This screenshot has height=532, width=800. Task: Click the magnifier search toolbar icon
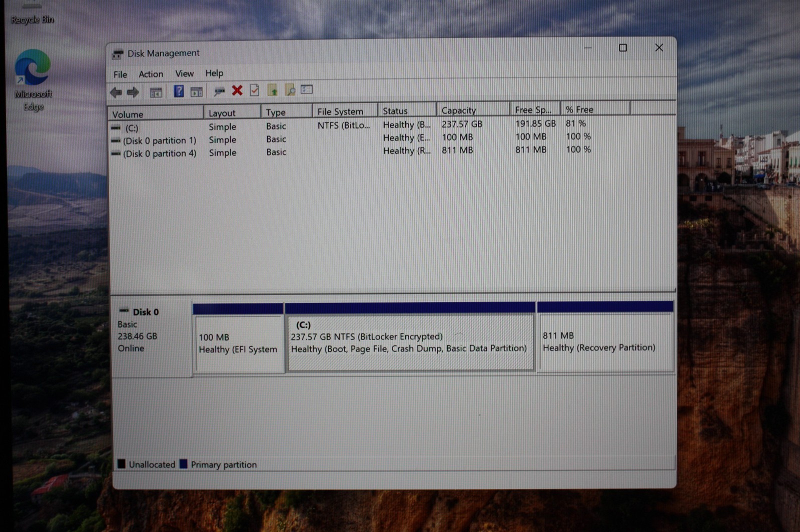coord(290,90)
